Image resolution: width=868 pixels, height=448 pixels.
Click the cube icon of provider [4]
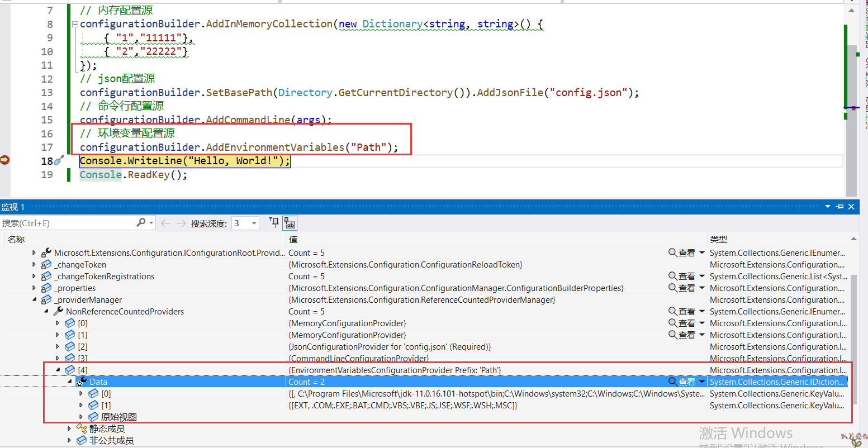coord(70,370)
